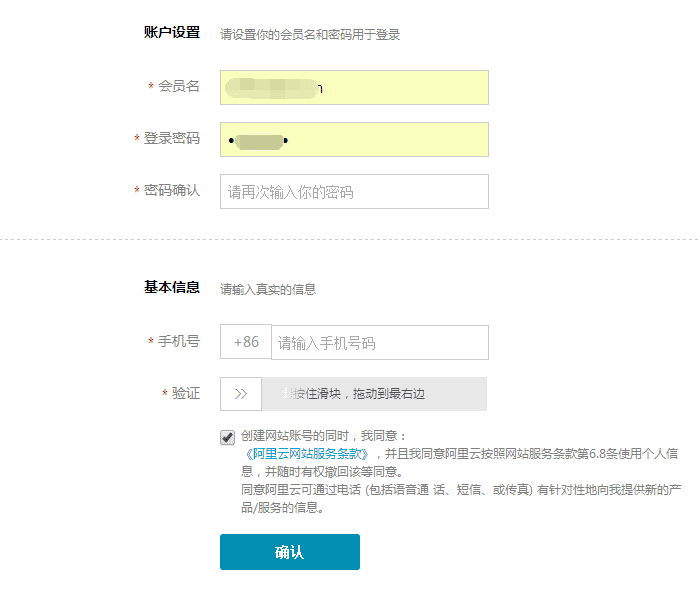
Task: Click the 账户设置 section heading
Action: pyautogui.click(x=172, y=33)
